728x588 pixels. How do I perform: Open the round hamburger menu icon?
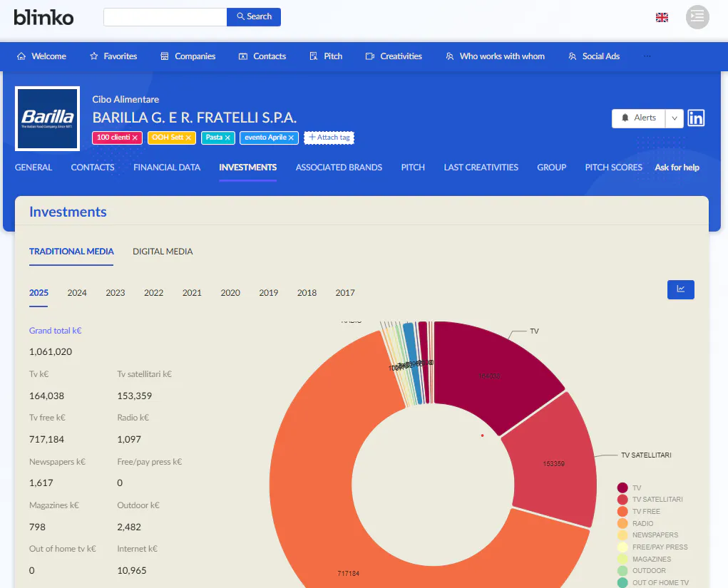697,17
